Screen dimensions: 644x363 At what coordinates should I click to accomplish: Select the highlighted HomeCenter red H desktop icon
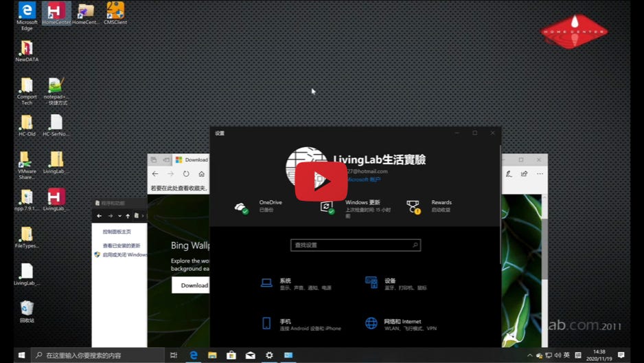pyautogui.click(x=56, y=13)
